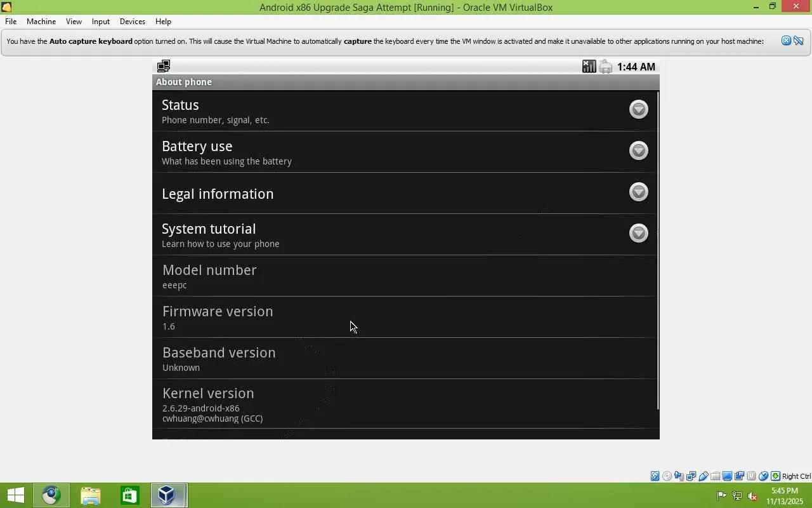
Task: Click the Right Ctrl host key label
Action: (x=796, y=476)
